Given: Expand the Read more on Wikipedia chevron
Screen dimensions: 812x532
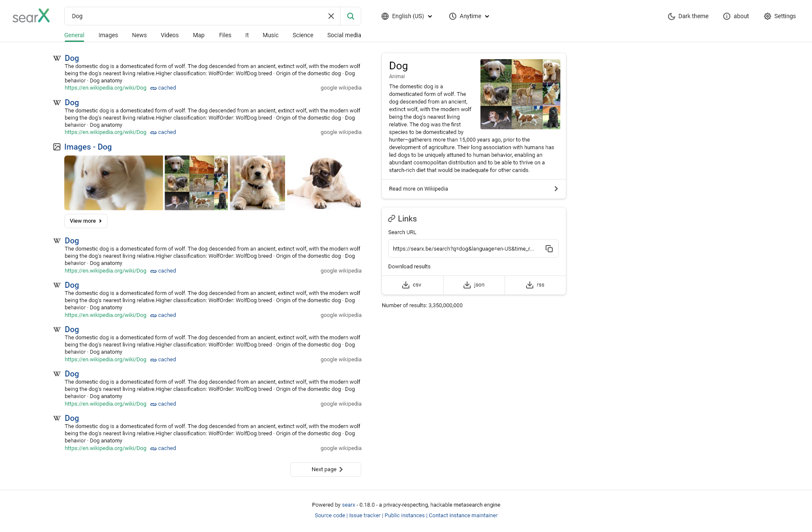Looking at the screenshot, I should pos(556,188).
